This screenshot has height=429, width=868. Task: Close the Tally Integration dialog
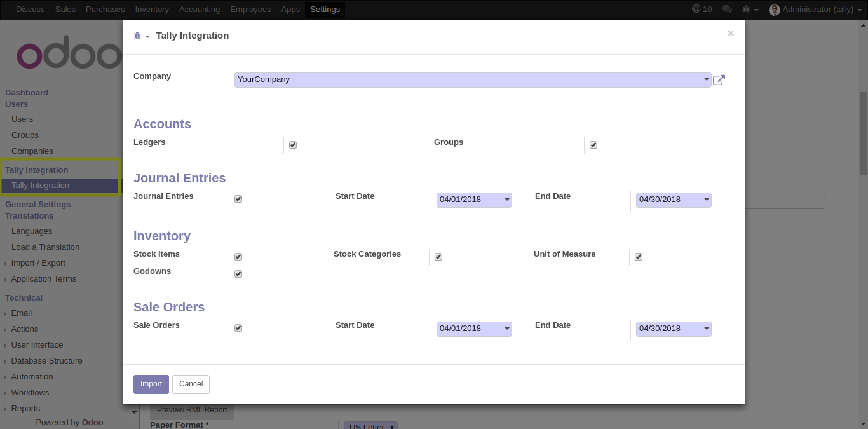(x=731, y=34)
